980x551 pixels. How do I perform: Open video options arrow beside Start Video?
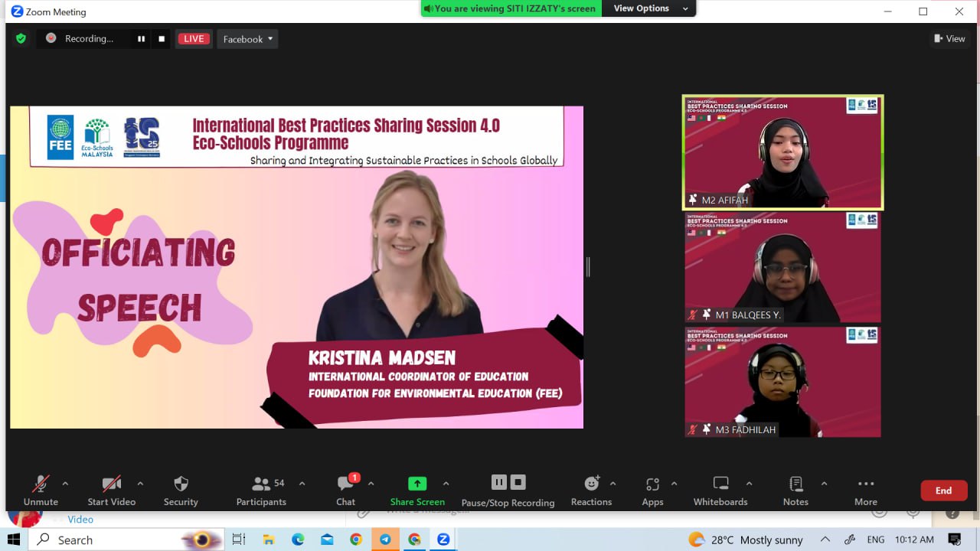140,484
